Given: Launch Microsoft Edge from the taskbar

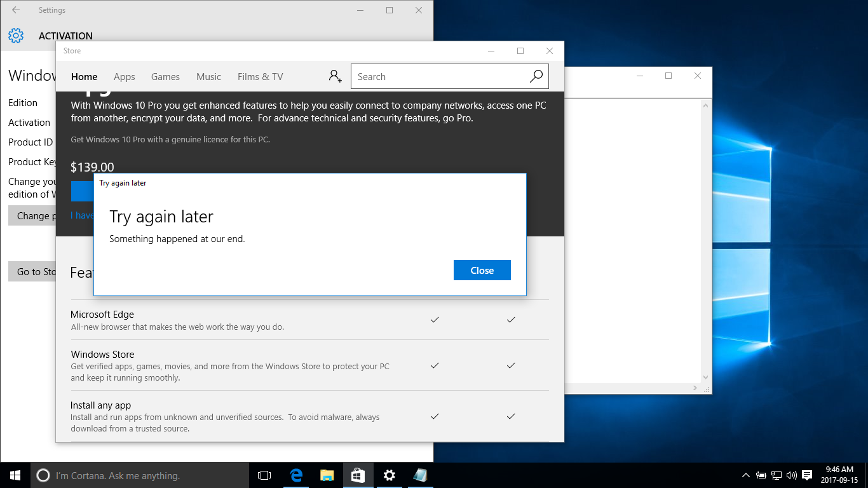Looking at the screenshot, I should [x=296, y=475].
